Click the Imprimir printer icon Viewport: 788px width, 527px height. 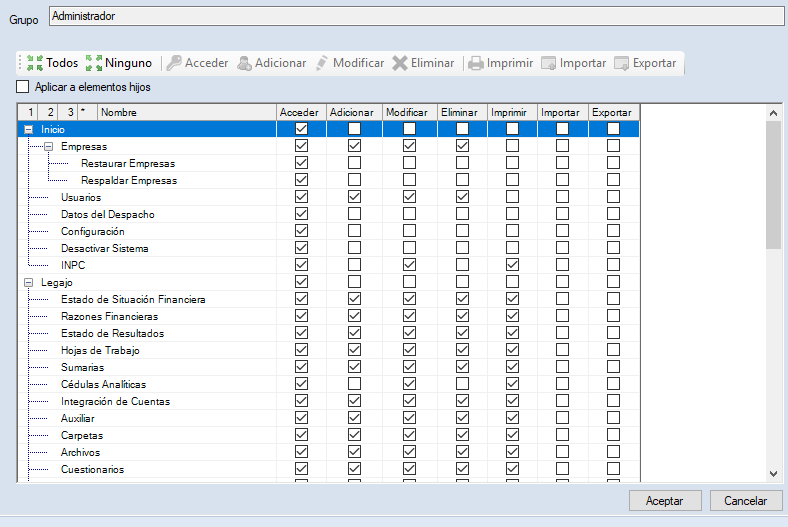point(476,63)
